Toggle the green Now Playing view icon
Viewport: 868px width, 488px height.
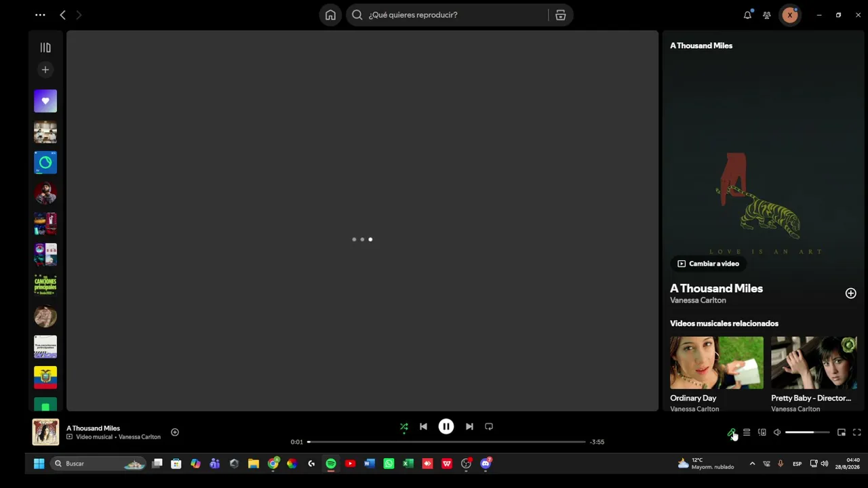[x=732, y=432]
